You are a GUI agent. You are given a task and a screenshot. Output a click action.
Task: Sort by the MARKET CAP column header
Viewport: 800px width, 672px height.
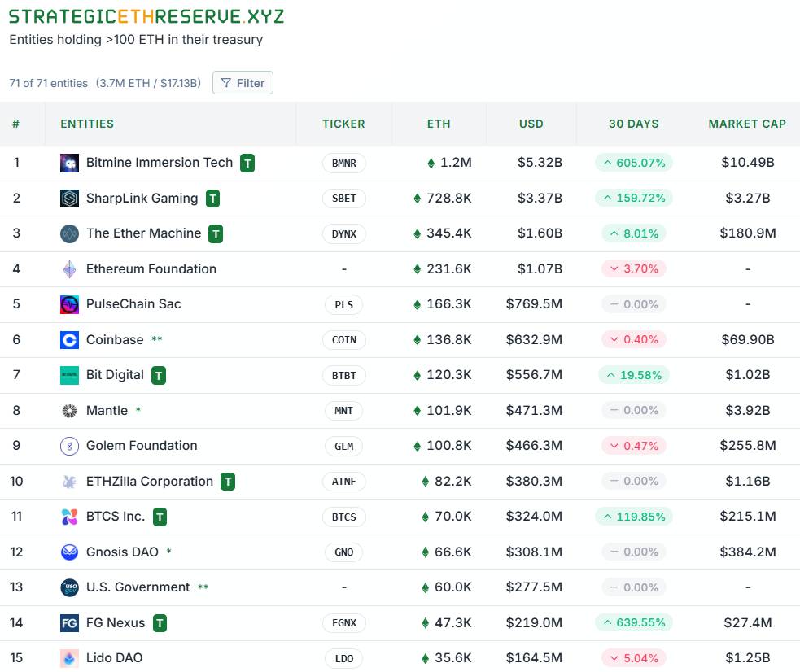[x=747, y=124]
